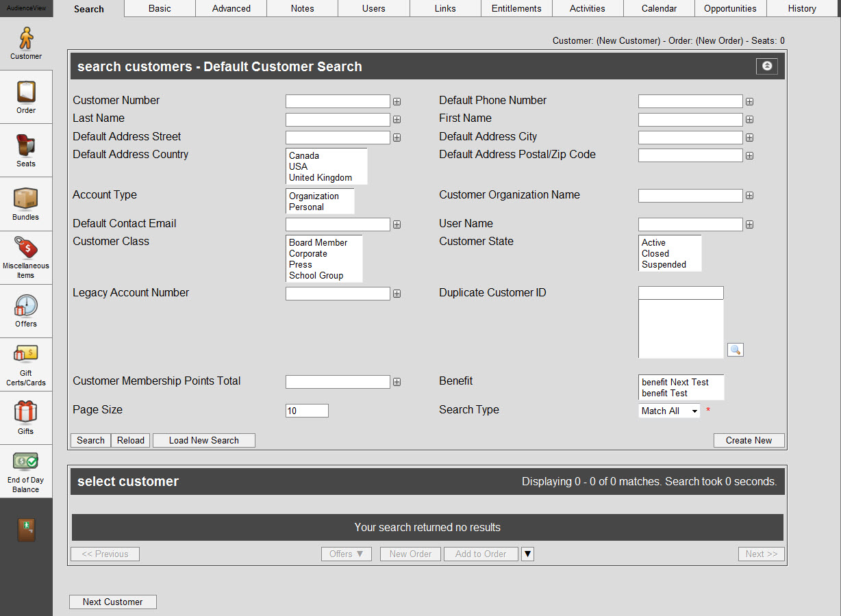
Task: Click Load New Search button
Action: point(204,440)
